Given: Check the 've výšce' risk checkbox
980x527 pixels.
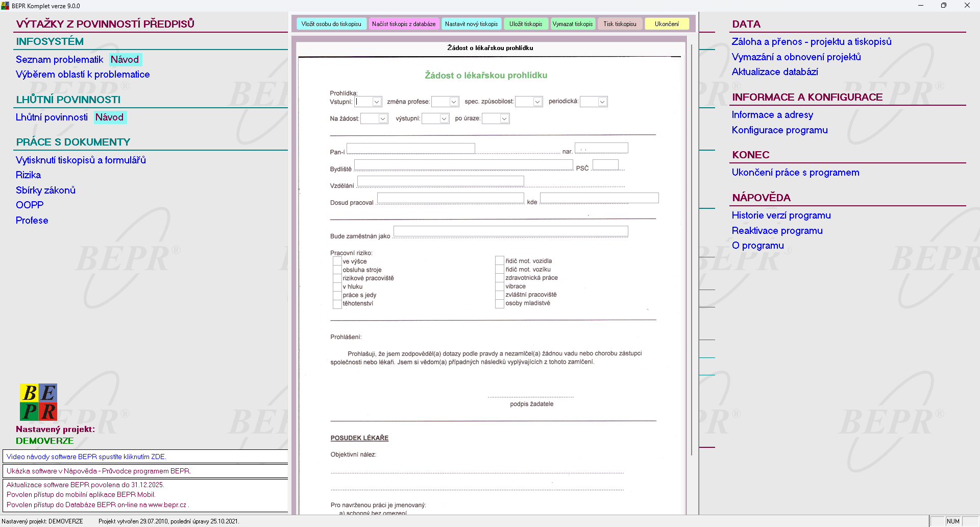Looking at the screenshot, I should [337, 261].
